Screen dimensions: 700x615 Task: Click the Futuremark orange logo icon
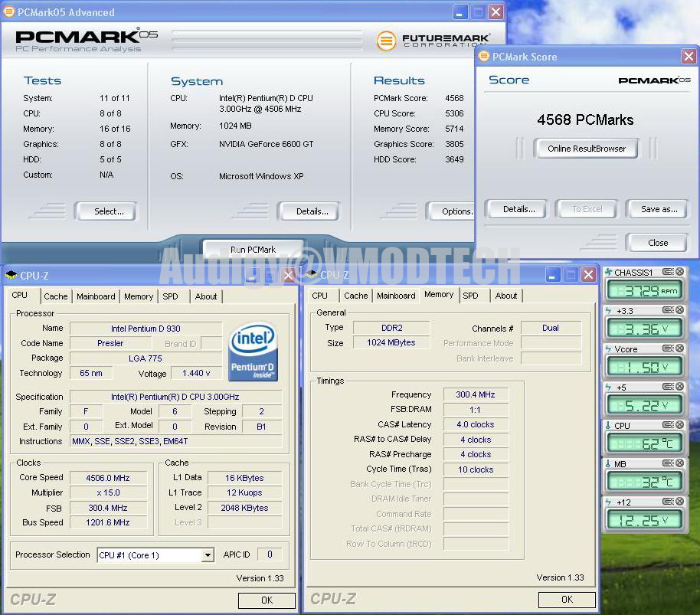pyautogui.click(x=386, y=41)
